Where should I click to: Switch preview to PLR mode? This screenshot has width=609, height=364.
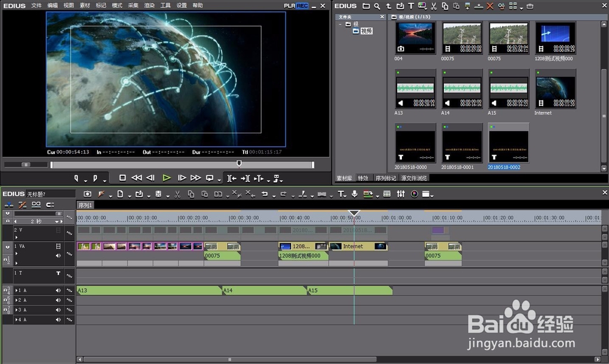(290, 6)
